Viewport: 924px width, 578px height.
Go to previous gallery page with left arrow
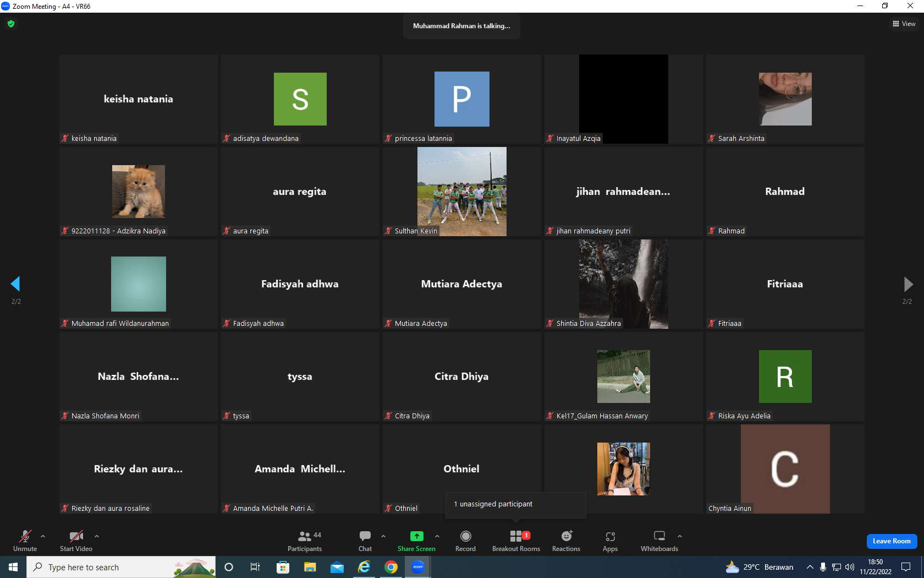(x=15, y=284)
